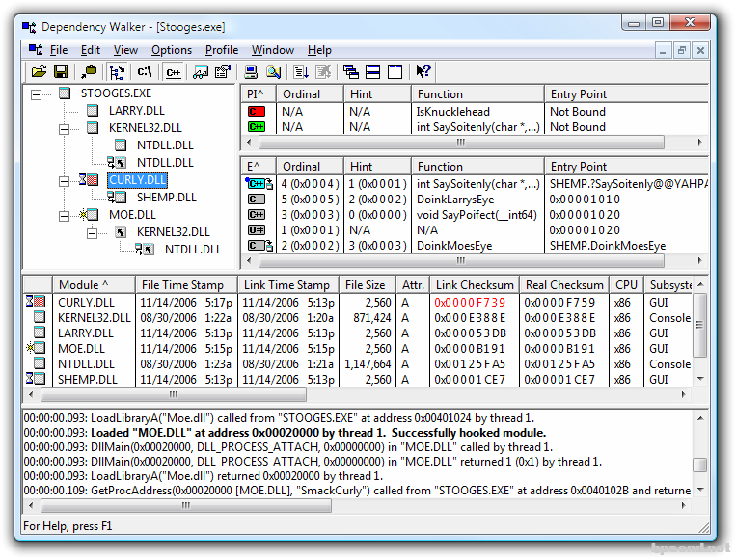Collapse KERNEL32.DLL node under MOE.DLL

(92, 233)
